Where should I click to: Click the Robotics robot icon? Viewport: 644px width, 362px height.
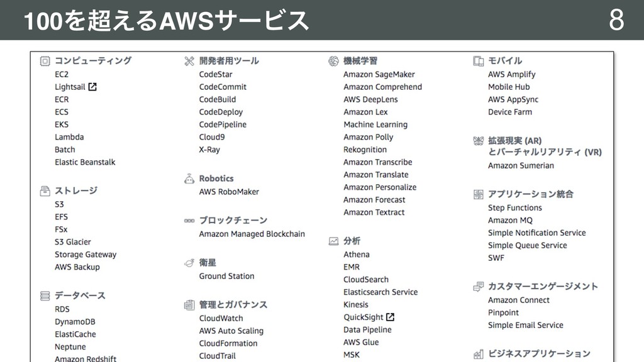pos(189,178)
